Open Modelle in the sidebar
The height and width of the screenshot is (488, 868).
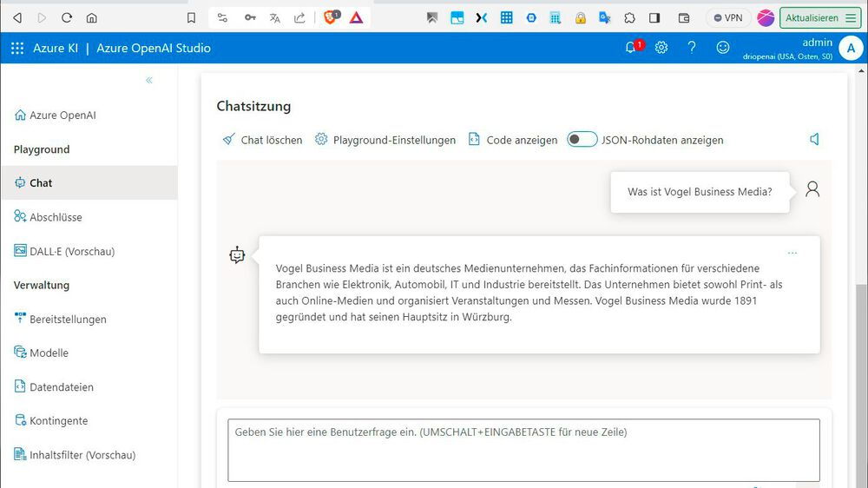[41, 353]
